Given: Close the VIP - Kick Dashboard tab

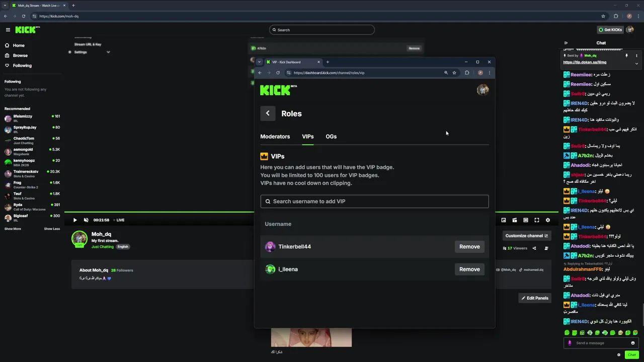Looking at the screenshot, I should 318,62.
